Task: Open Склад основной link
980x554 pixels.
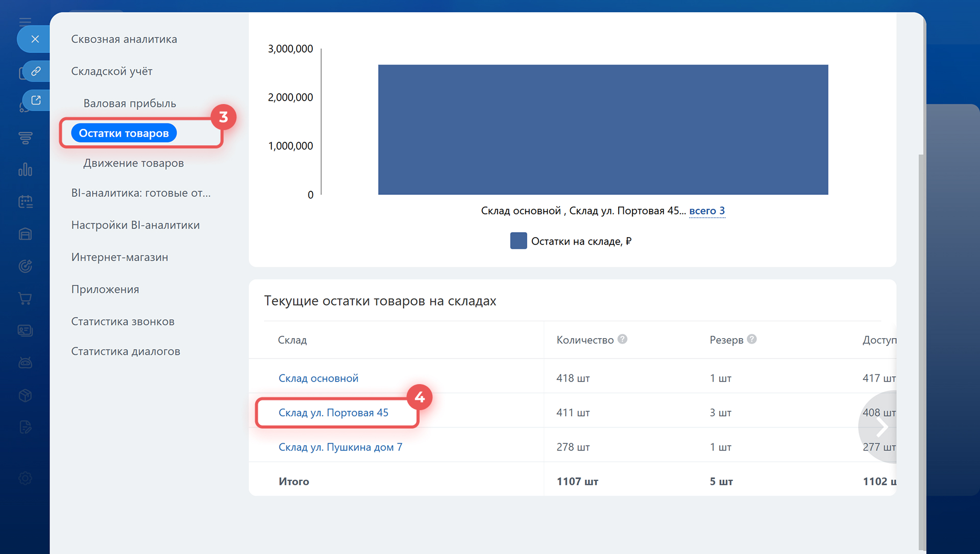Action: (318, 379)
